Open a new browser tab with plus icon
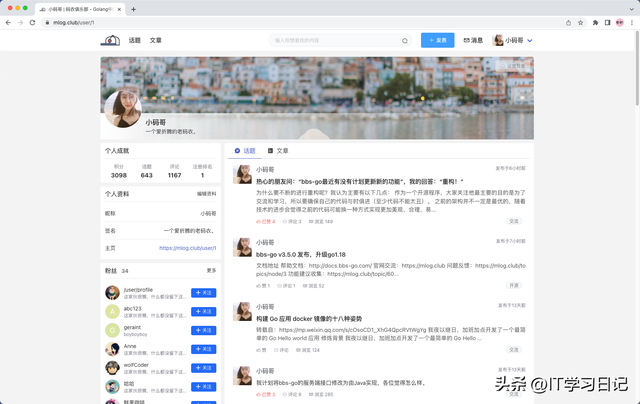Image resolution: width=640 pixels, height=404 pixels. click(x=133, y=9)
